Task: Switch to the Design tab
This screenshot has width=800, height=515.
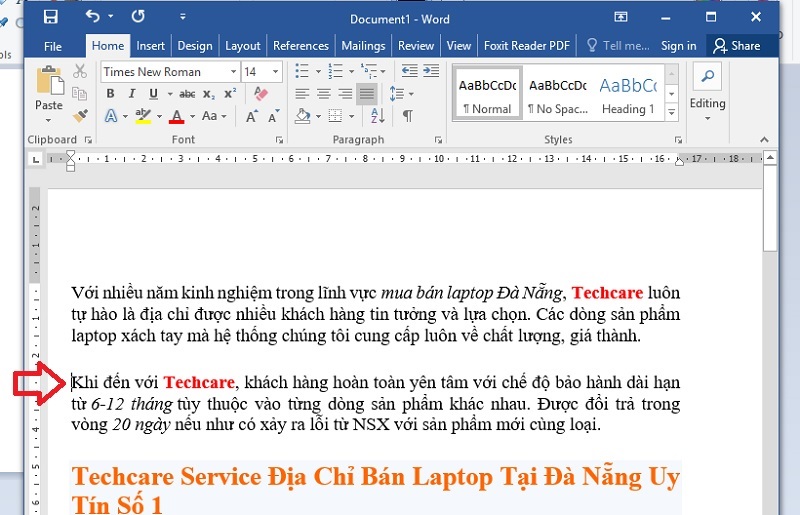Action: click(195, 46)
